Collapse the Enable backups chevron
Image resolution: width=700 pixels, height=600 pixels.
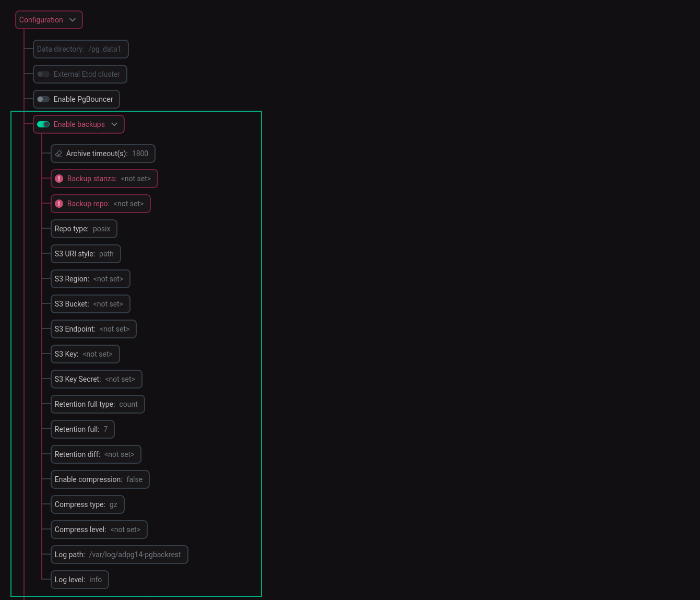(114, 124)
